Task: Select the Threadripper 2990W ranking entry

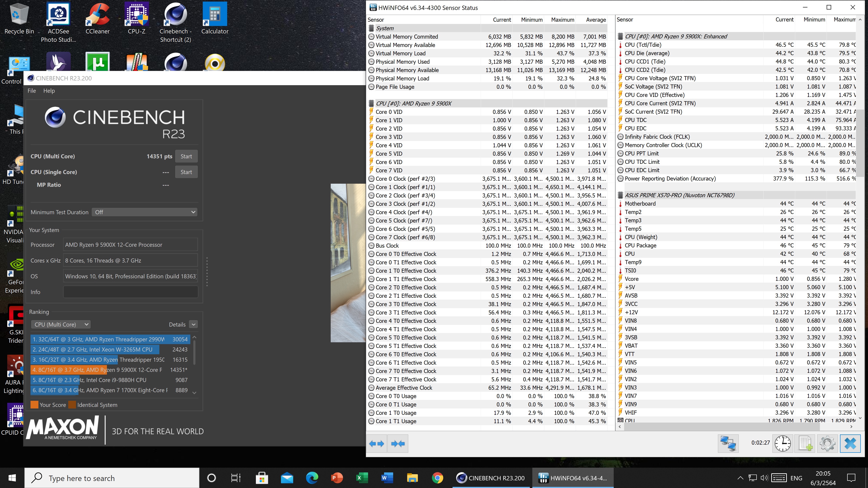Action: click(111, 339)
